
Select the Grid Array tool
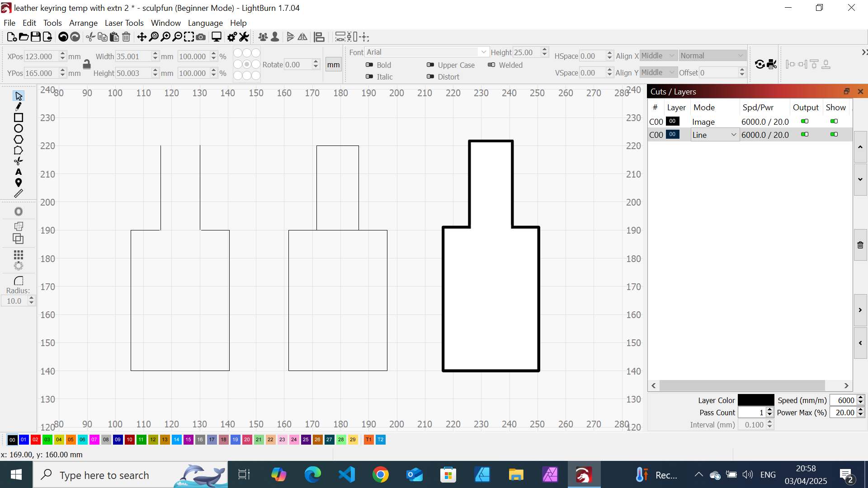click(19, 255)
